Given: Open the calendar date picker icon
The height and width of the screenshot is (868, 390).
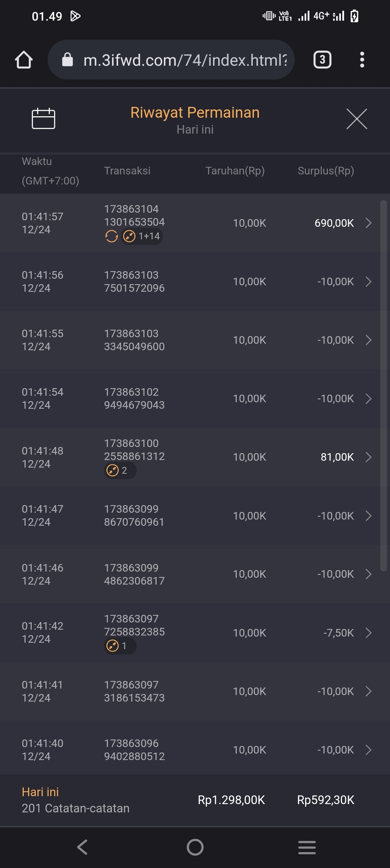Looking at the screenshot, I should pyautogui.click(x=43, y=118).
